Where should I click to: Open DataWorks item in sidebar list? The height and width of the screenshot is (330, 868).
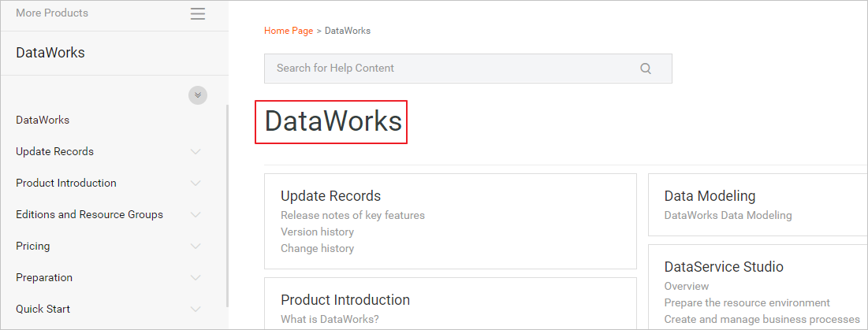(43, 120)
